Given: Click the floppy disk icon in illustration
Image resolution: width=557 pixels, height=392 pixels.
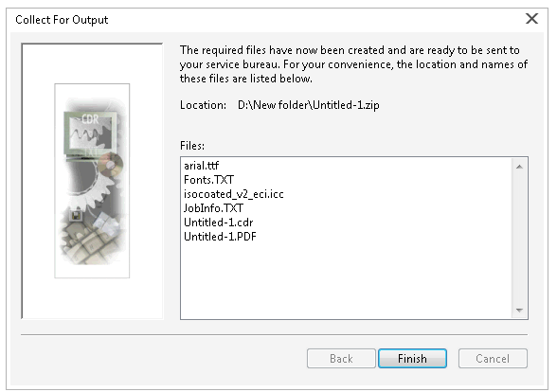Looking at the screenshot, I should click(76, 215).
